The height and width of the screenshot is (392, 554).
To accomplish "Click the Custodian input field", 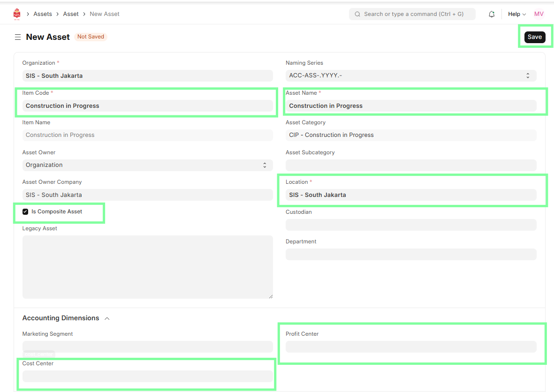I will point(410,225).
